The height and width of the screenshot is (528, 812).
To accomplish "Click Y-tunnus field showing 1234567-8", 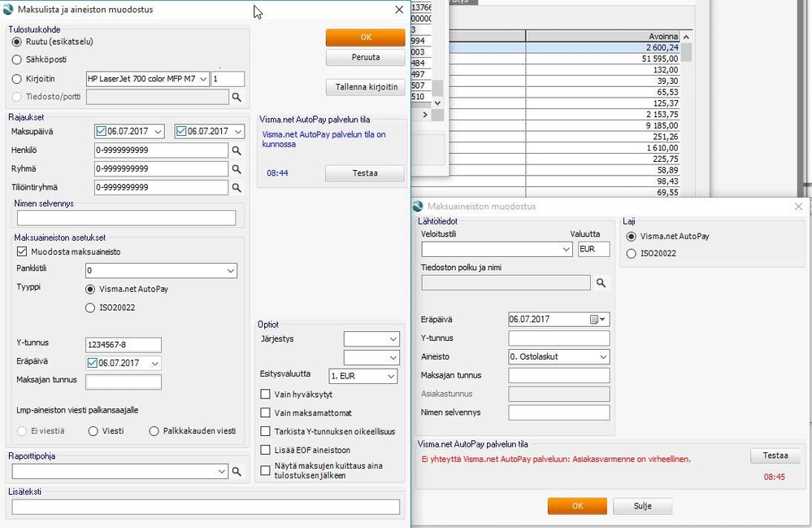I will tap(124, 345).
